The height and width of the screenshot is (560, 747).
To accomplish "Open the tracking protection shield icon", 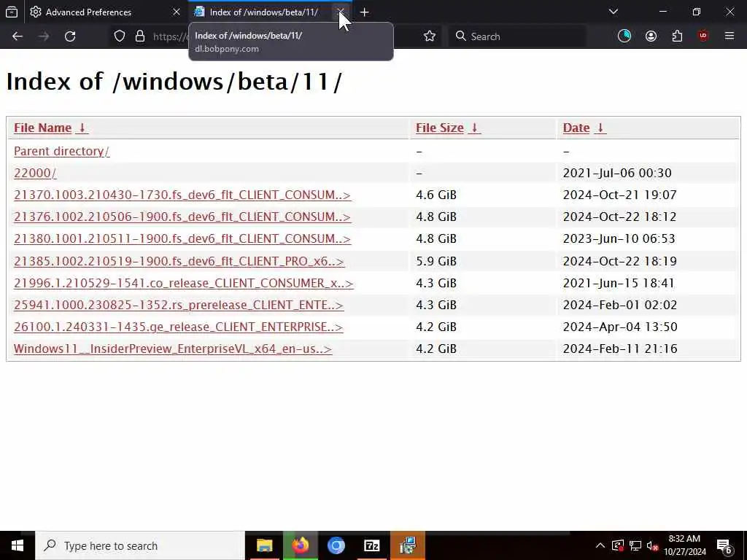I will click(120, 36).
